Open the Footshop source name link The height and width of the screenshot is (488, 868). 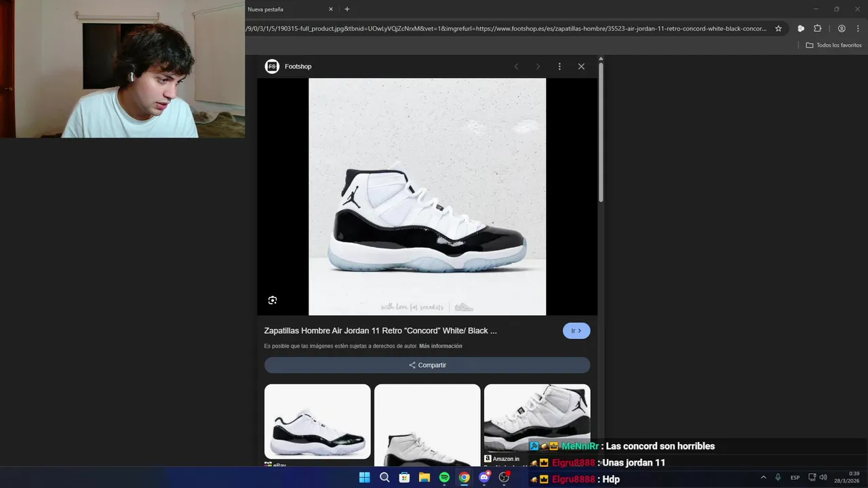point(298,66)
